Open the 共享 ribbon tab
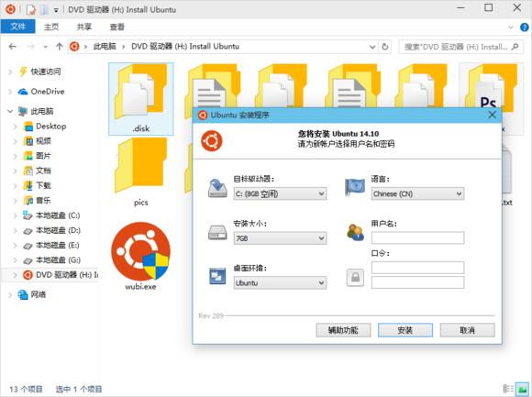The width and height of the screenshot is (532, 397). pyautogui.click(x=84, y=27)
